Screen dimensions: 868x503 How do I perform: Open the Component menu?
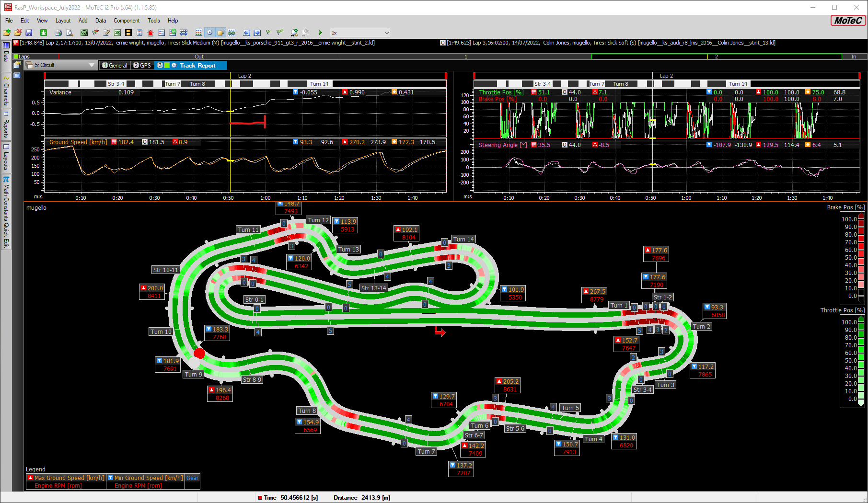[x=127, y=21]
